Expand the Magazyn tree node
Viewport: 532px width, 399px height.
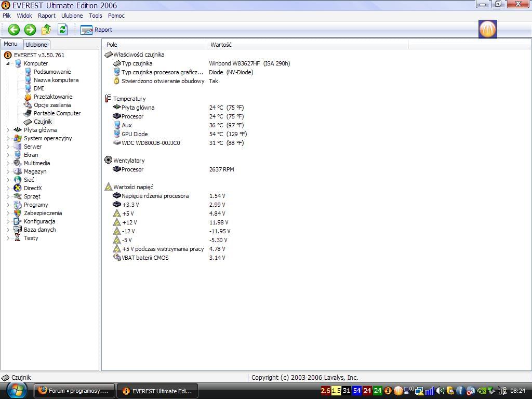point(8,171)
